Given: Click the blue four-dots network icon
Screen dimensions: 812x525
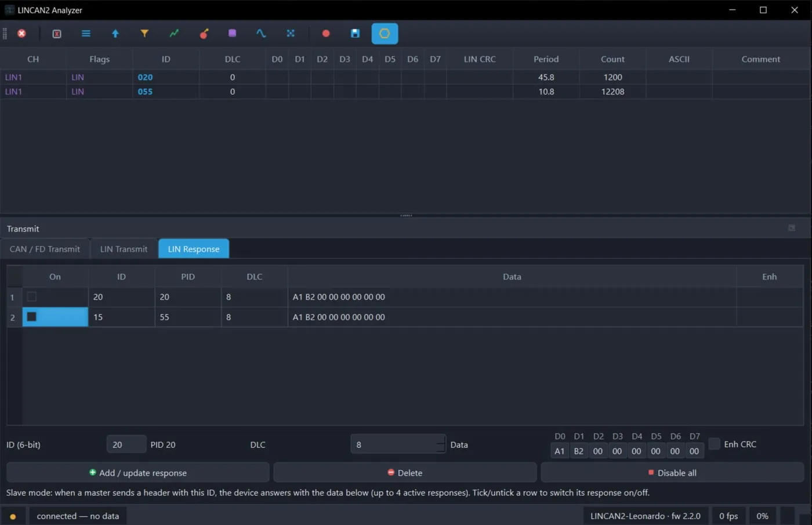Looking at the screenshot, I should click(x=291, y=34).
